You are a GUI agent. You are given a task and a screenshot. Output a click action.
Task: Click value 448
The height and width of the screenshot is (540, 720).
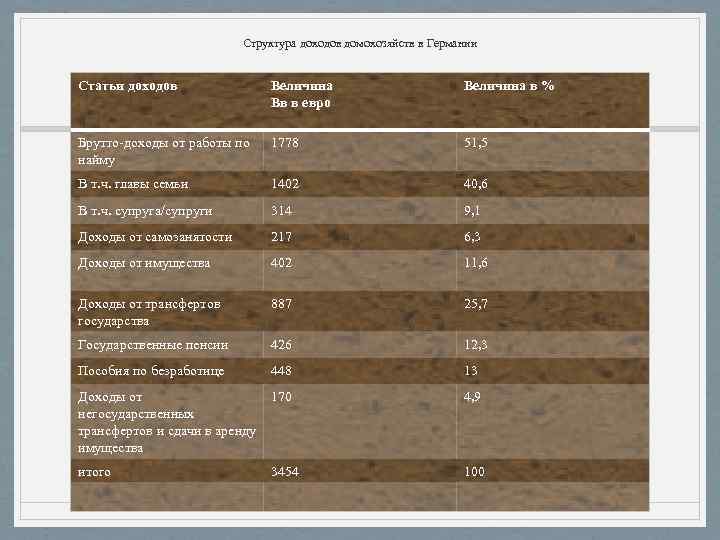point(281,371)
